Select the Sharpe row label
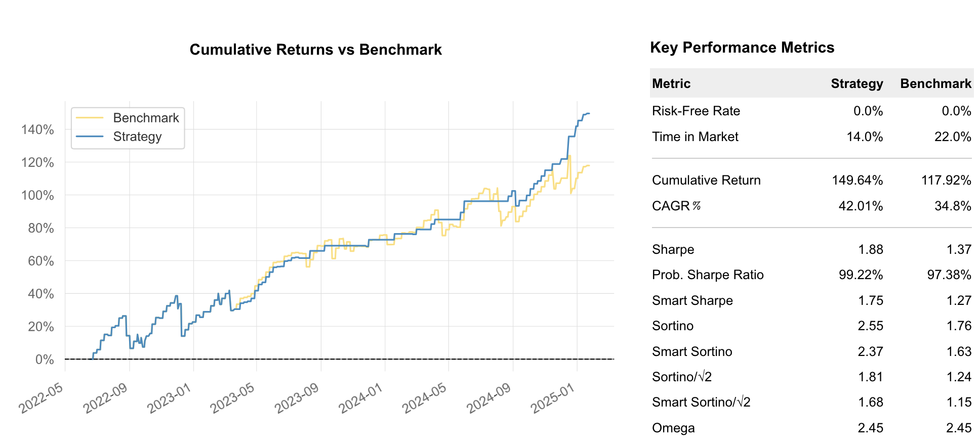This screenshot has width=980, height=447. (x=673, y=249)
